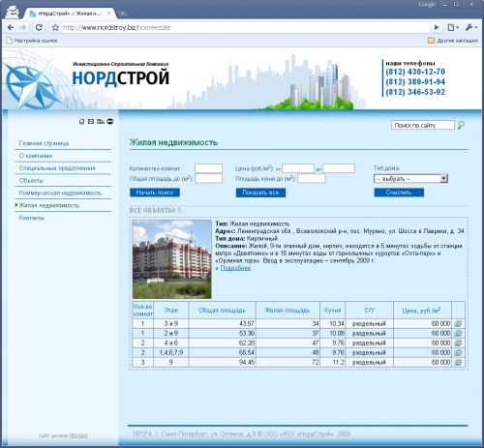The image size is (484, 448).
Task: Open the wrench settings menu
Action: tap(470, 27)
